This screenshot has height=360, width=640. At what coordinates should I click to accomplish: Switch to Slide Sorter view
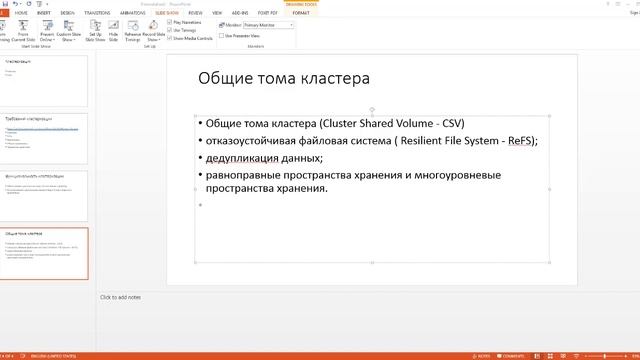tap(550, 356)
